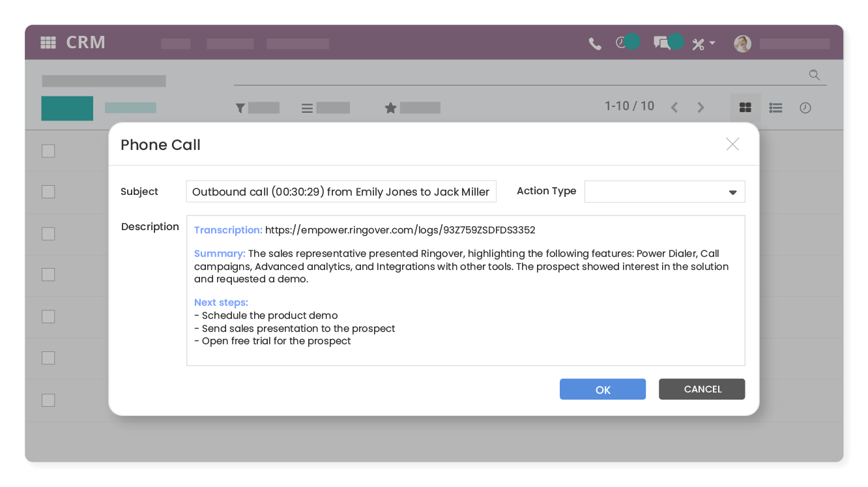Viewport: 868px width, 487px height.
Task: Click the phone call icon in header
Action: click(594, 44)
